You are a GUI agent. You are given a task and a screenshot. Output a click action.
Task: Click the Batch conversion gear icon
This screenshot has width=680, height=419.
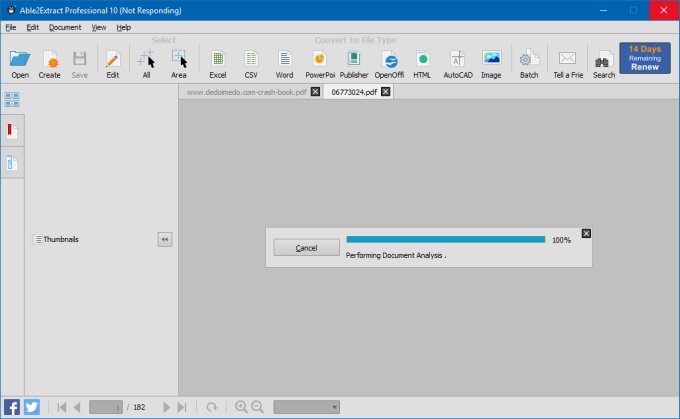[x=528, y=62]
